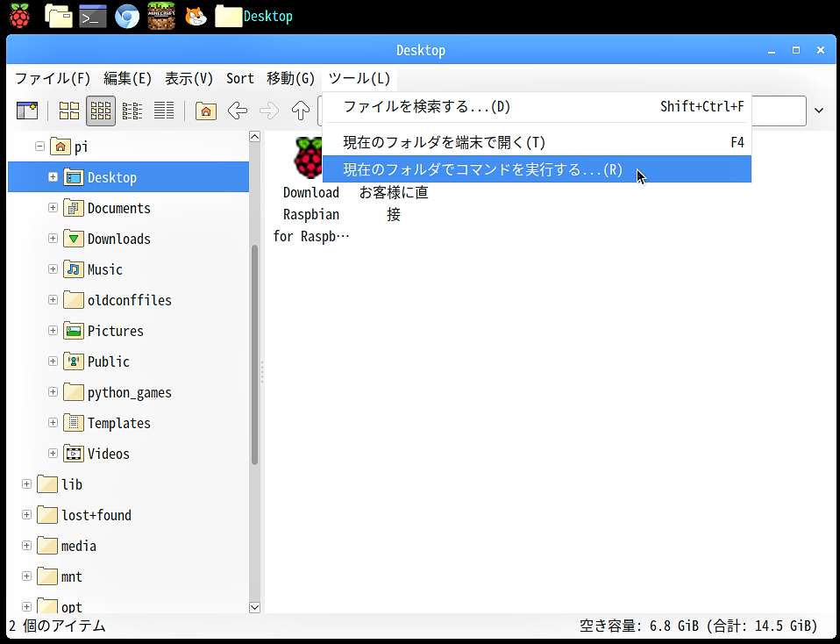Switch to thumbnail view mode
The height and width of the screenshot is (644, 840).
[101, 111]
